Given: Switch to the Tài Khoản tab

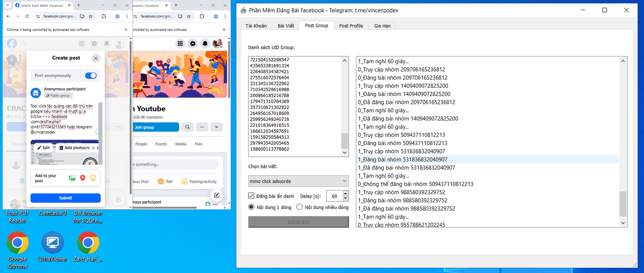Looking at the screenshot, I should [x=256, y=26].
